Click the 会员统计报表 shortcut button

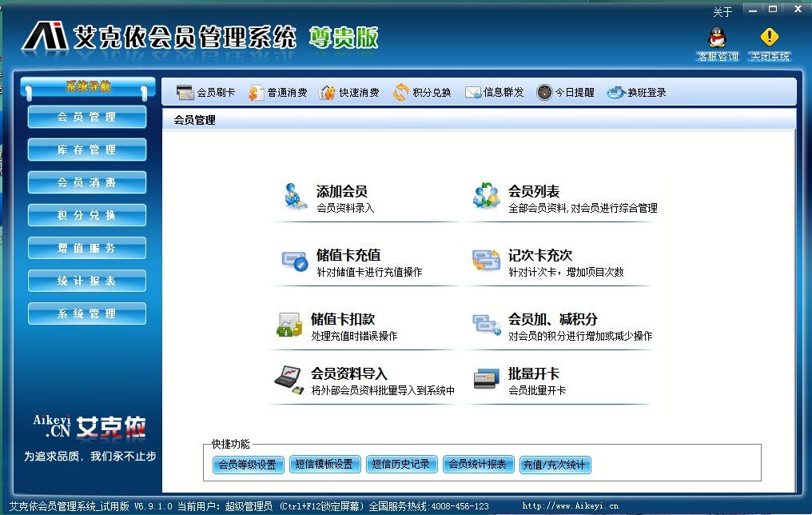[478, 465]
